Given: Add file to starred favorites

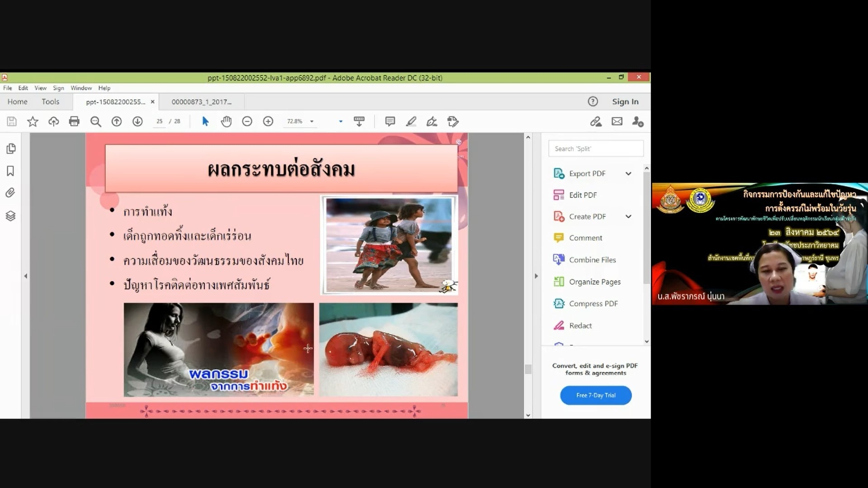Looking at the screenshot, I should 33,121.
